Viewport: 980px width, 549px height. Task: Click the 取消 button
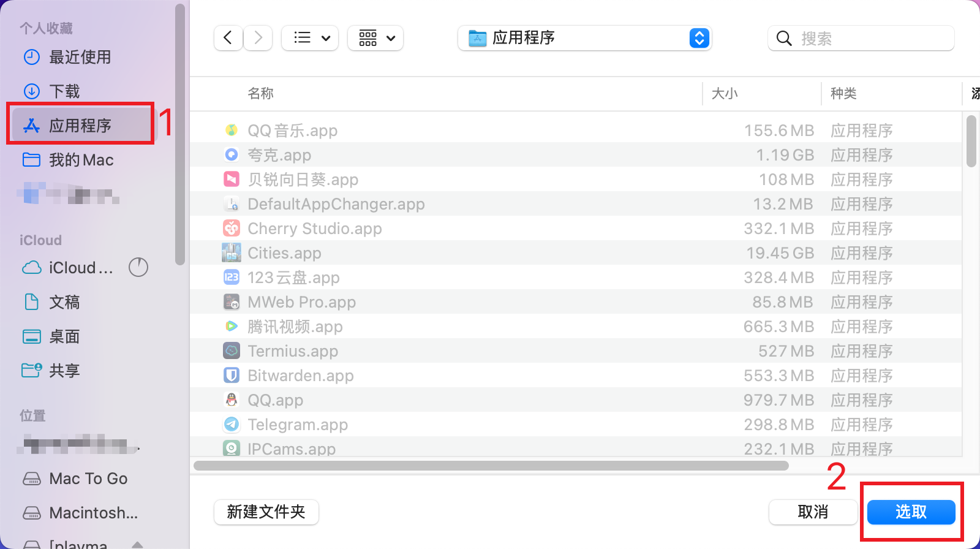point(813,512)
